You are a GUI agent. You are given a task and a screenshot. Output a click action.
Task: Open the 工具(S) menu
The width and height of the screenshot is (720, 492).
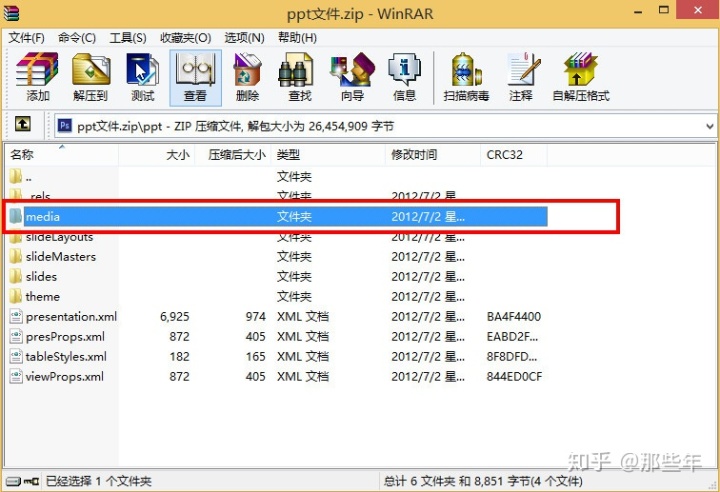[128, 38]
